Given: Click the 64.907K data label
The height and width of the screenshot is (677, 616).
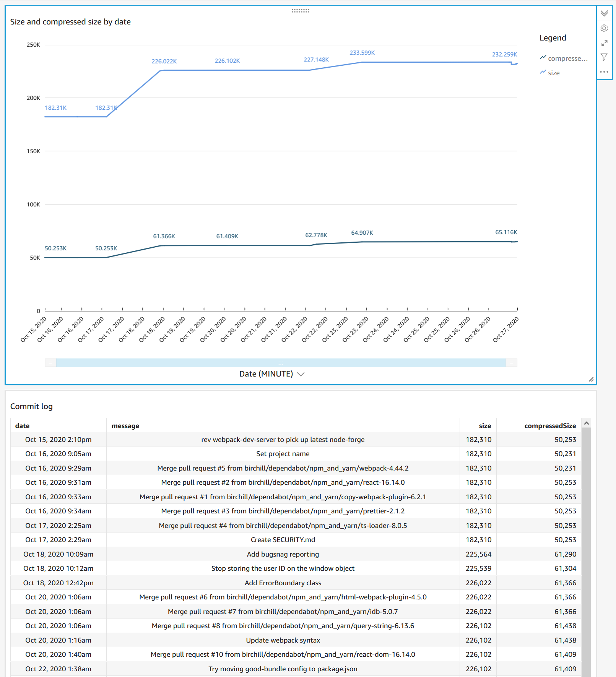Looking at the screenshot, I should 362,233.
